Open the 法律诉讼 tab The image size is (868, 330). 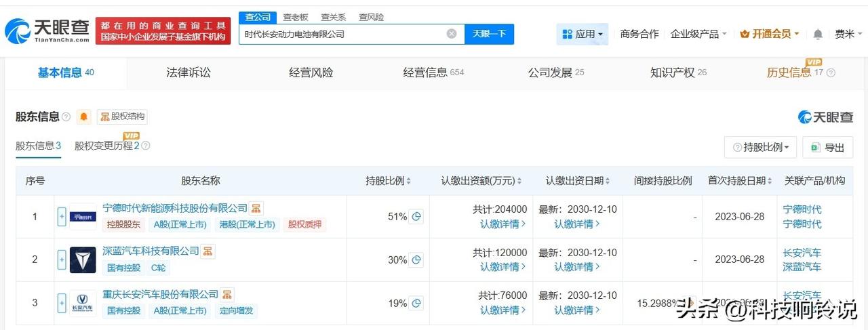189,73
